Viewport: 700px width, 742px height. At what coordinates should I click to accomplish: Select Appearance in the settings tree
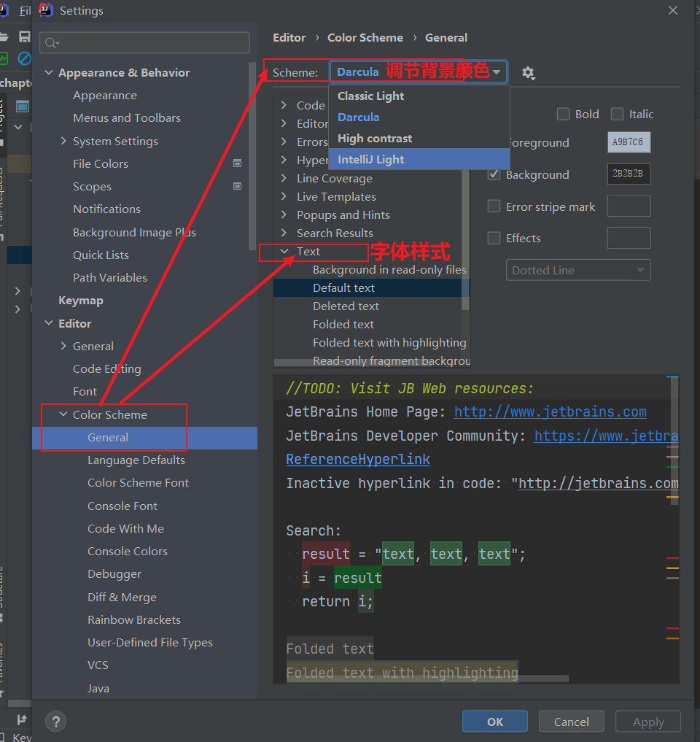(105, 96)
